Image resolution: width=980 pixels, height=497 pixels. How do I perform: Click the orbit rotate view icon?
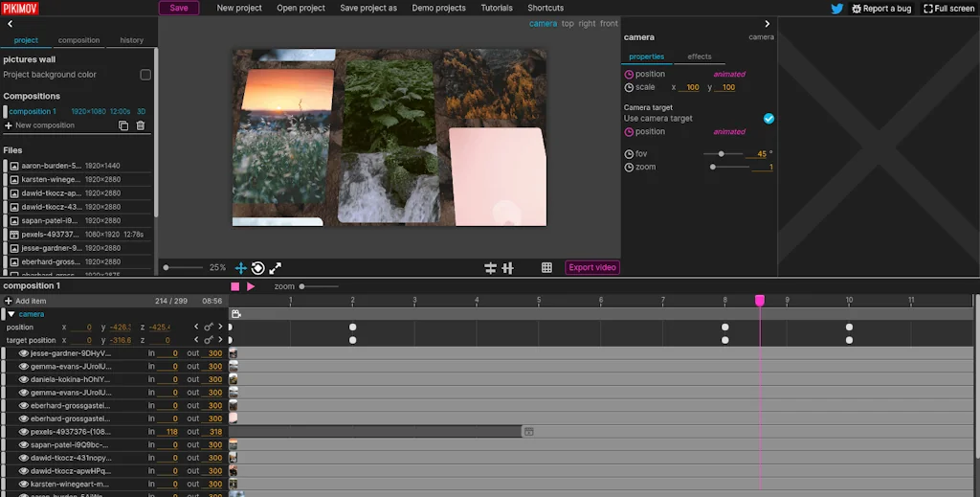coord(257,268)
